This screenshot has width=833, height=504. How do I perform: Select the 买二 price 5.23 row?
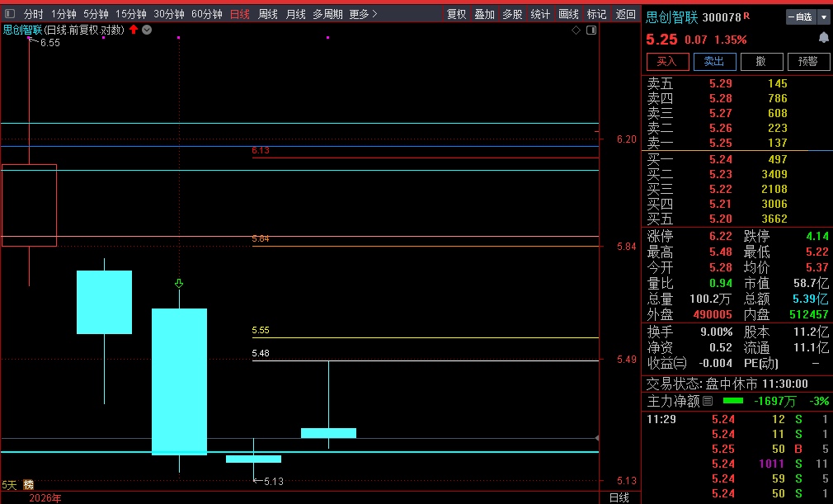pos(737,174)
